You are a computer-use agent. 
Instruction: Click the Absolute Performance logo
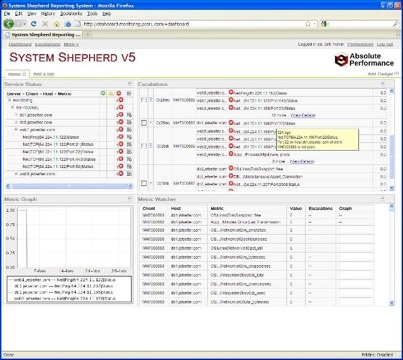pos(364,60)
